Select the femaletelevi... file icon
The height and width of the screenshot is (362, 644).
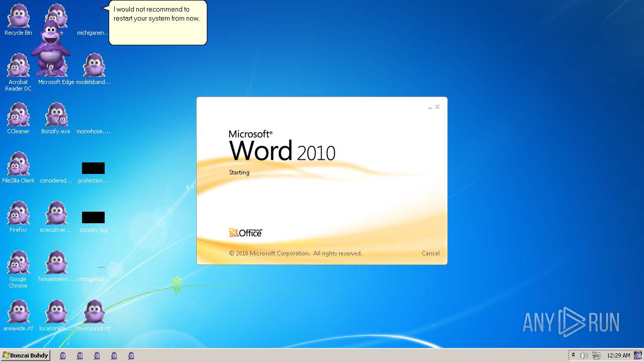[56, 266]
